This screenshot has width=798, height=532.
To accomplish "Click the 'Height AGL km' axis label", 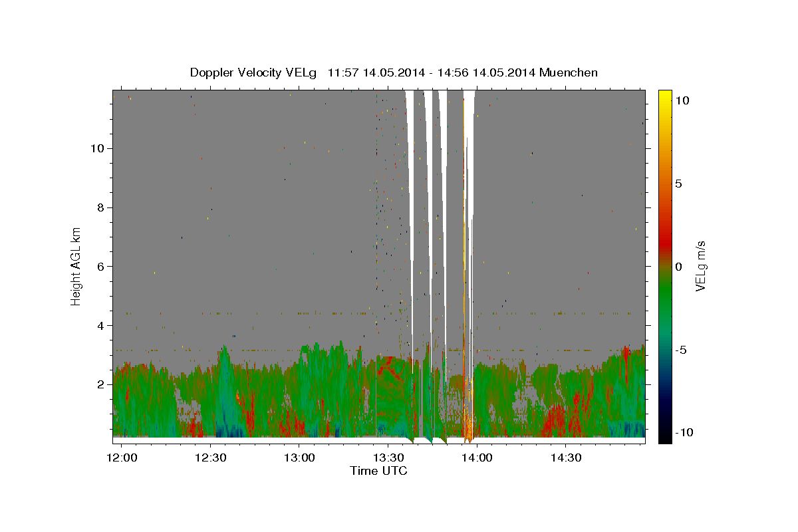I will (x=76, y=266).
